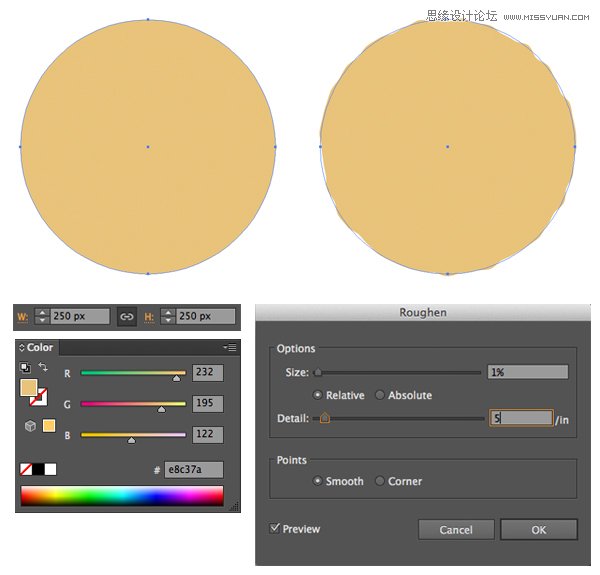
Task: Select the Absolute radio button
Action: coord(380,395)
